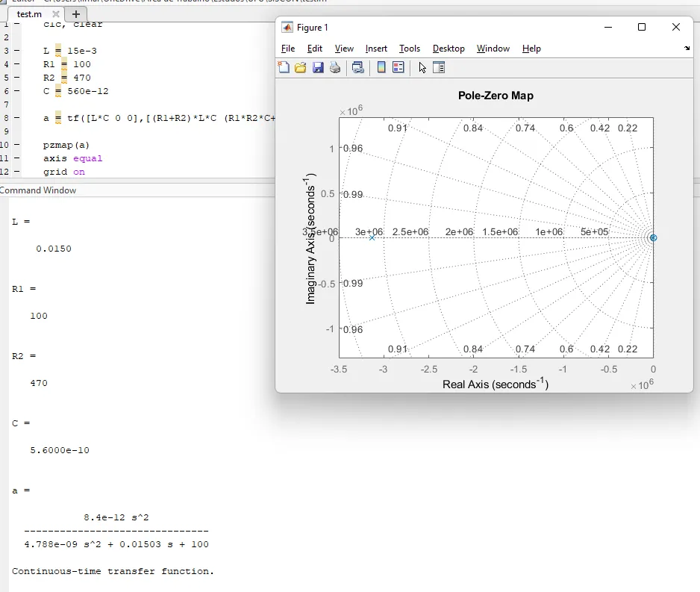Toggle the Insert Colorbar button

point(381,68)
